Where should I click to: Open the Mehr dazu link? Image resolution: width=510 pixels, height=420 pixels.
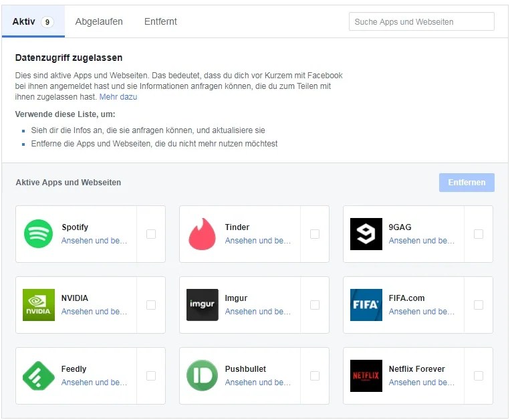pos(118,97)
